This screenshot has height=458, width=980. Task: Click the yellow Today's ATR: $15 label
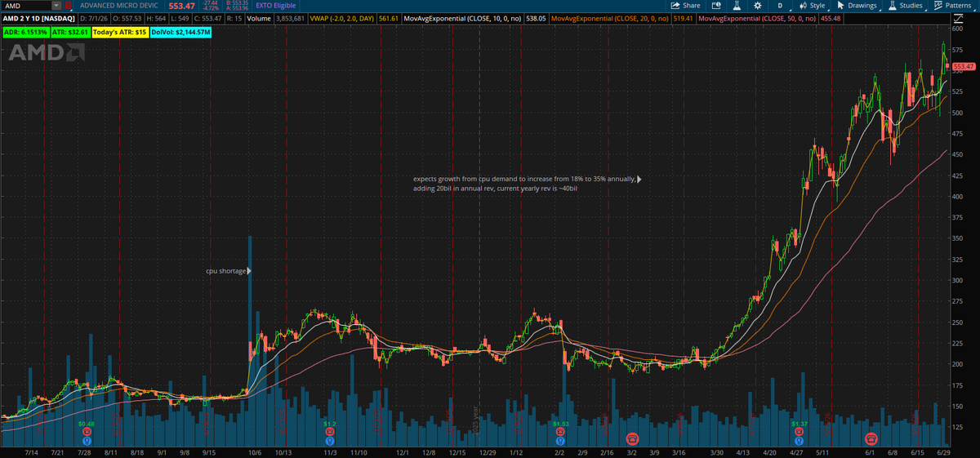pos(119,32)
